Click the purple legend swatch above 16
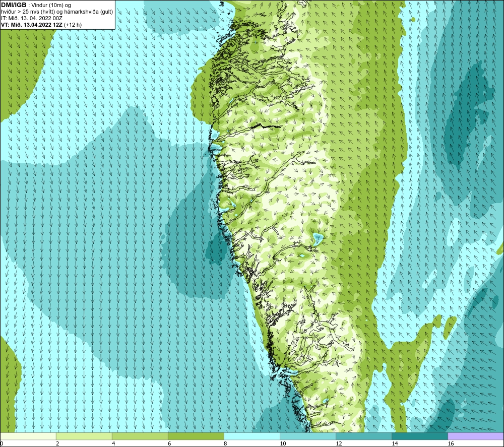Screen dimensions: 504x447 (x=476, y=436)
